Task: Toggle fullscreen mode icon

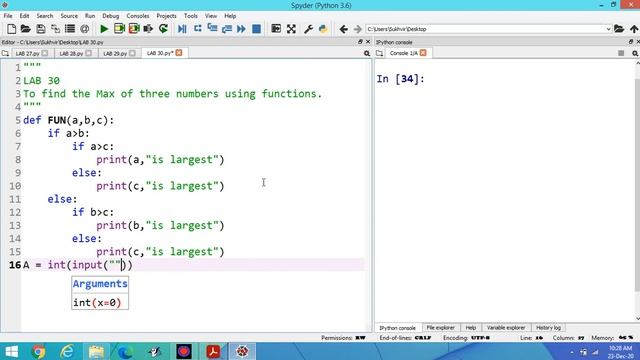Action: 291,29
